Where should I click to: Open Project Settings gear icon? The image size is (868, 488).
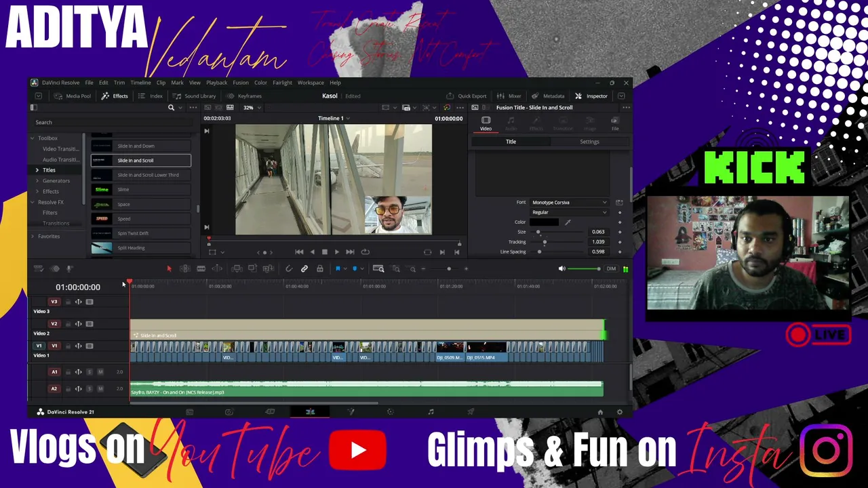click(x=619, y=412)
